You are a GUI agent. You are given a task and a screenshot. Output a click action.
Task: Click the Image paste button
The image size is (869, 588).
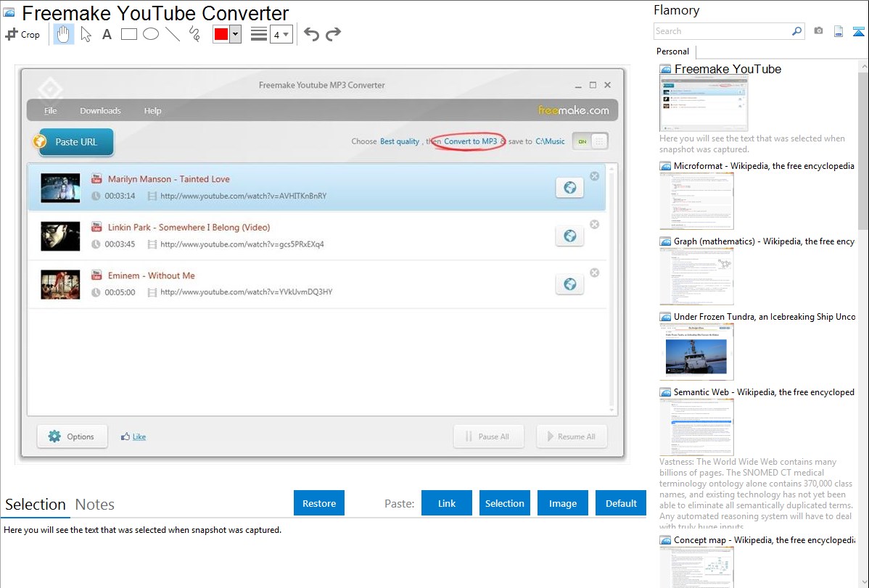[563, 503]
